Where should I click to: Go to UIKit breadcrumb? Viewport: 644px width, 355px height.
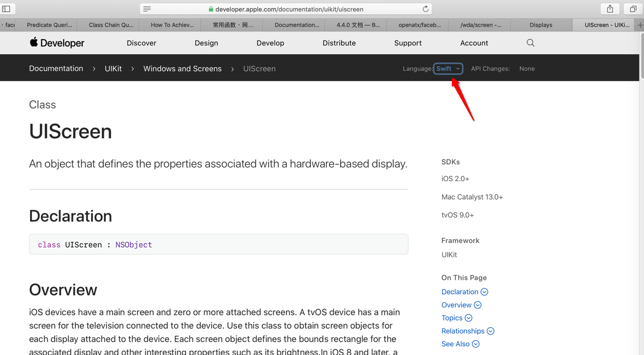pyautogui.click(x=113, y=68)
